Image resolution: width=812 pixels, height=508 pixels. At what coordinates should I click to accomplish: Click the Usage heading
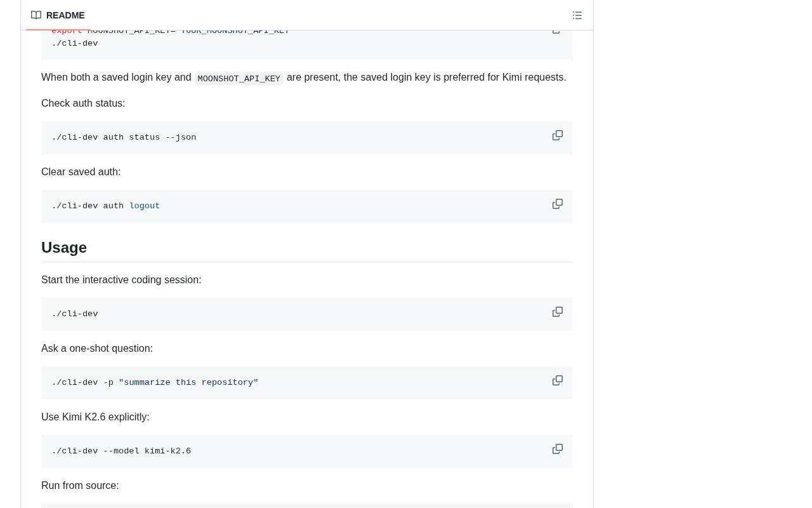[64, 248]
